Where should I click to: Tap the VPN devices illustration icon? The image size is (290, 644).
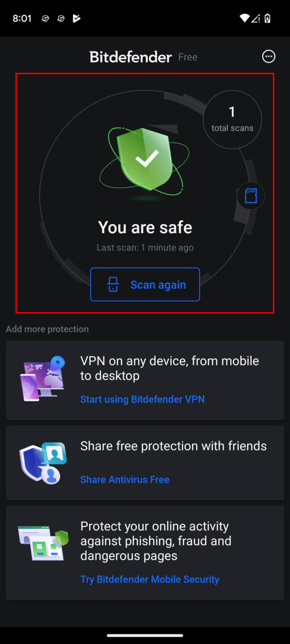click(x=42, y=378)
